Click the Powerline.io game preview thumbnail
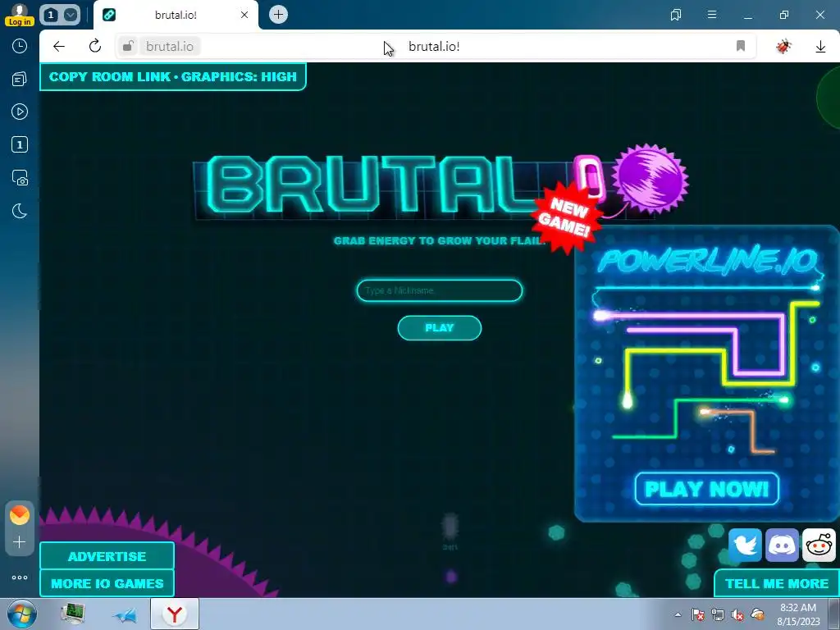Image resolution: width=840 pixels, height=630 pixels. click(707, 375)
